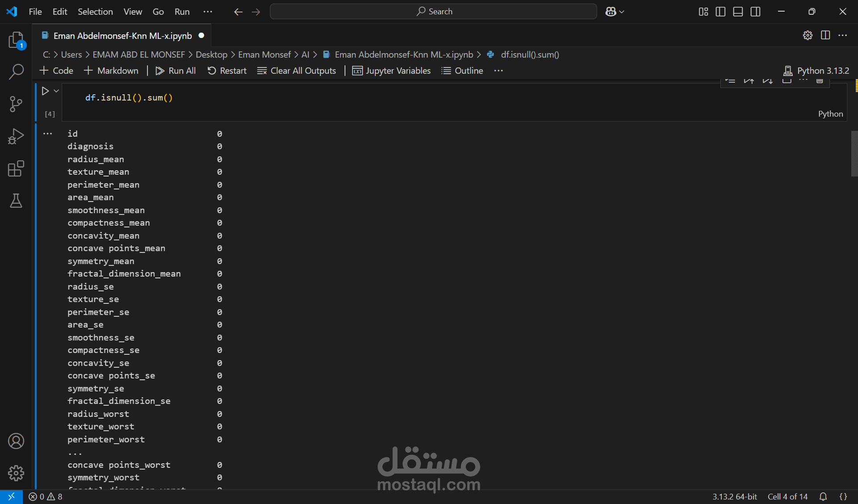
Task: Open the Source Control view
Action: (x=16, y=104)
